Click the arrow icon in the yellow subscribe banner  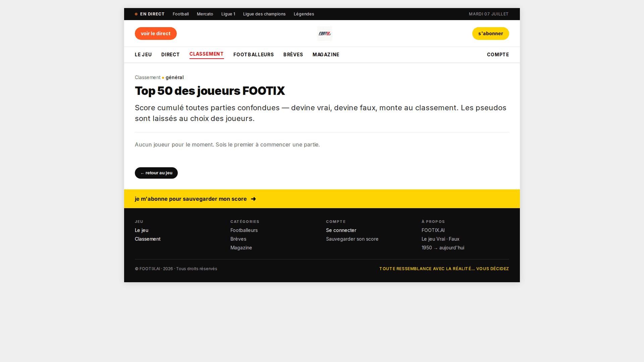point(253,199)
